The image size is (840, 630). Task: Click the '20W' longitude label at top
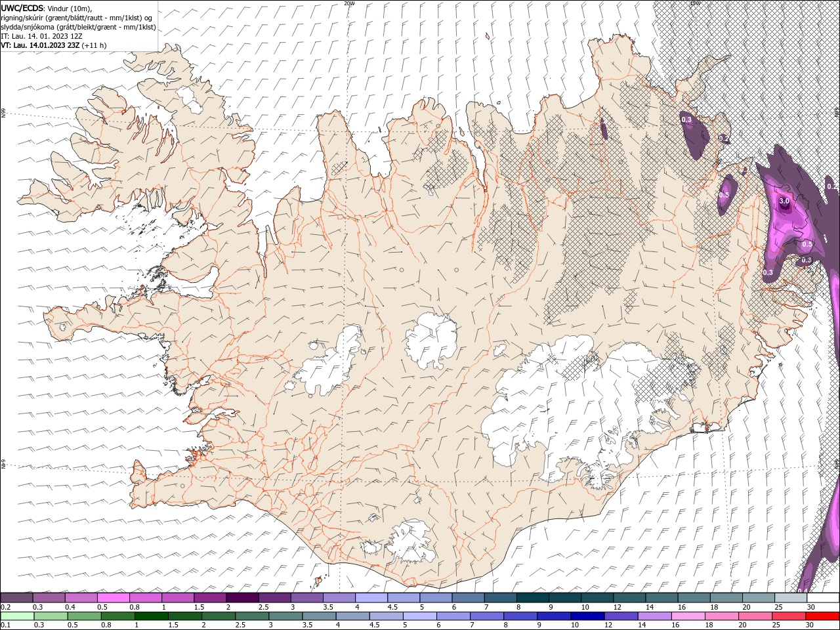click(349, 3)
